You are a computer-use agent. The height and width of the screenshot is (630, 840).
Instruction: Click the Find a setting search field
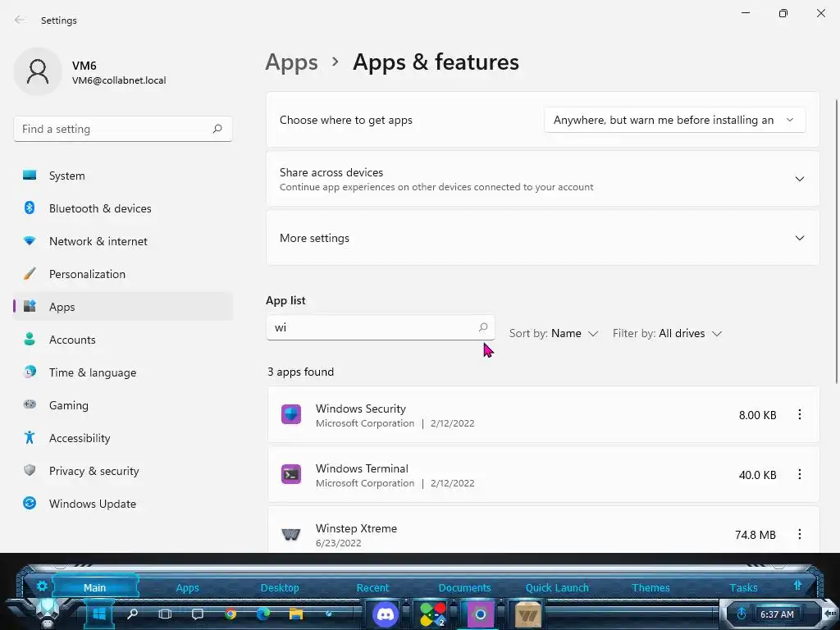tap(123, 129)
